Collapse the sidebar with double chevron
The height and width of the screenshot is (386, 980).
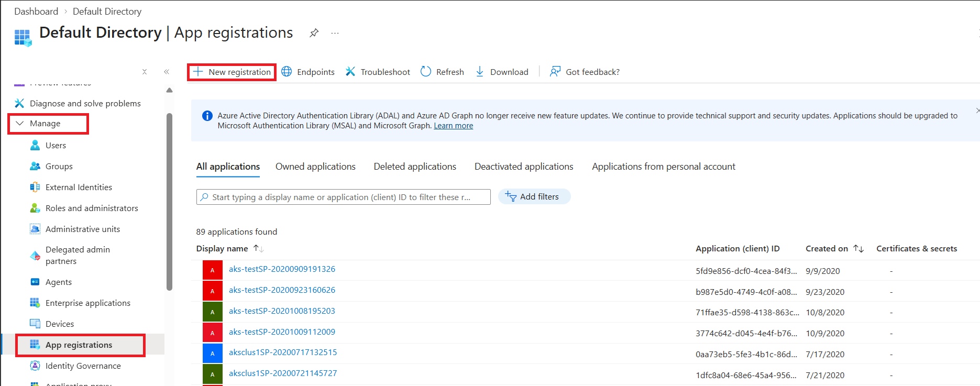point(167,72)
